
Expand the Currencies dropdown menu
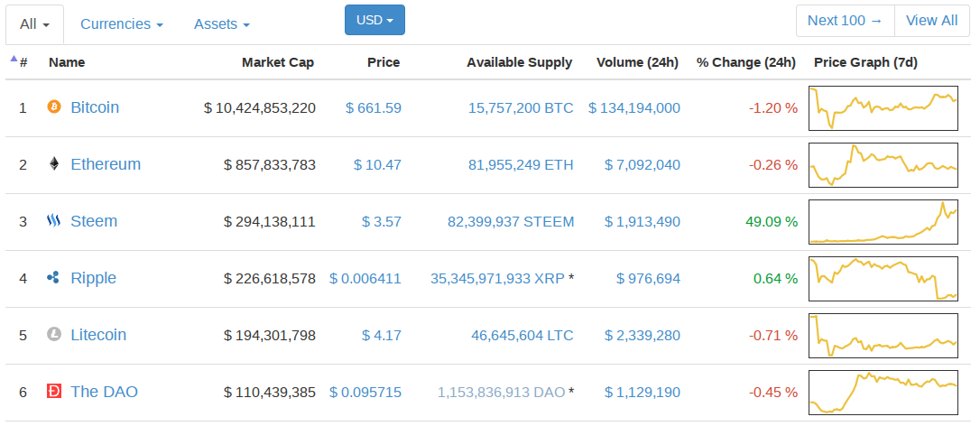pos(122,24)
